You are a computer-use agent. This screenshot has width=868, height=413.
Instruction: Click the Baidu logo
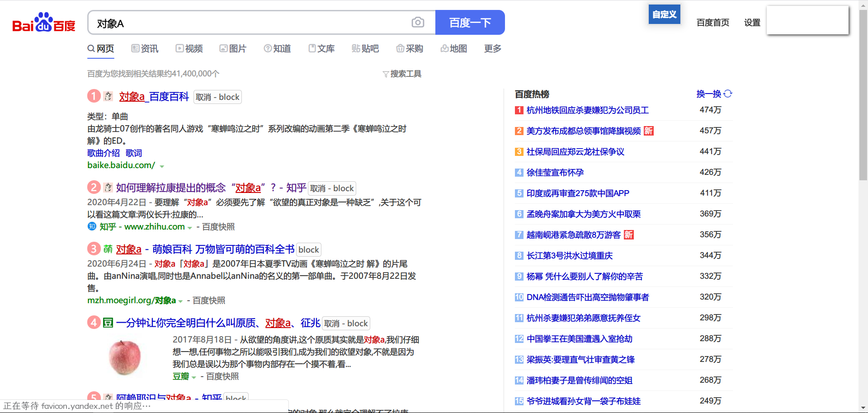(x=43, y=23)
